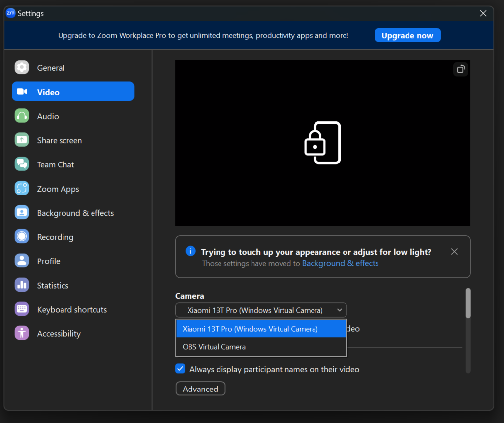
Task: Click the Accessibility figure icon
Action: pyautogui.click(x=22, y=333)
